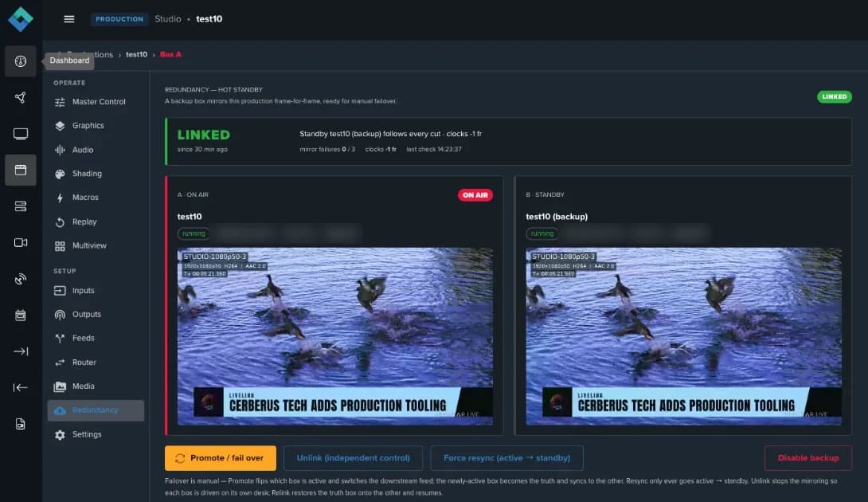Click the Inputs arrow-box icon

point(60,290)
